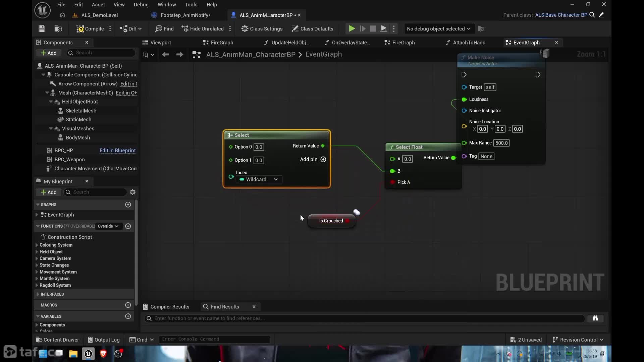The width and height of the screenshot is (644, 362).
Task: Open the Debug menu
Action: point(141,5)
